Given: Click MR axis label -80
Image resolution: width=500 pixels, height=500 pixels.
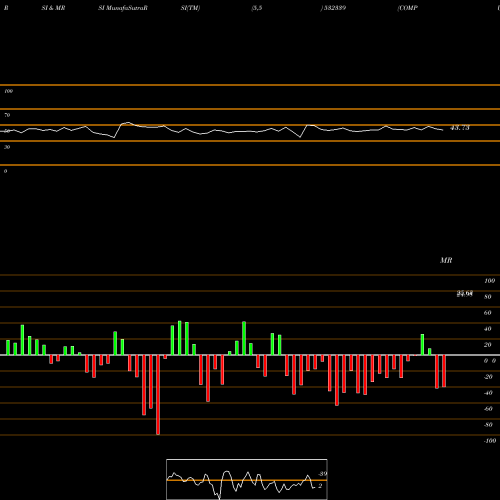Looking at the screenshot, I should (488, 425).
